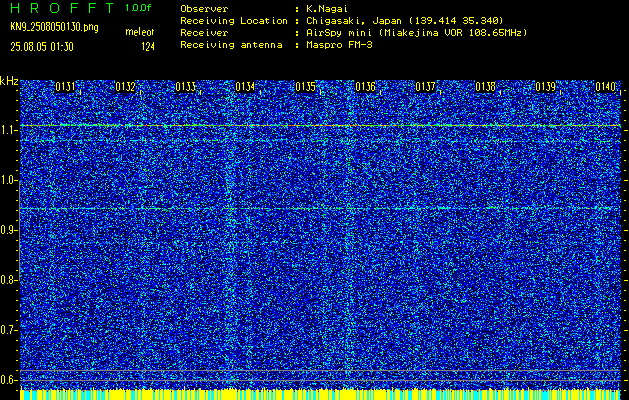Viewport: 629px width, 400px height.
Task: Click the 0138 time marker
Action: 485,87
